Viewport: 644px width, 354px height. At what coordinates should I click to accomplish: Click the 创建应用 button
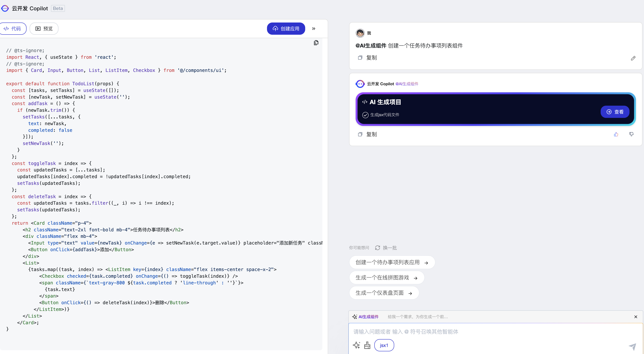click(x=286, y=29)
